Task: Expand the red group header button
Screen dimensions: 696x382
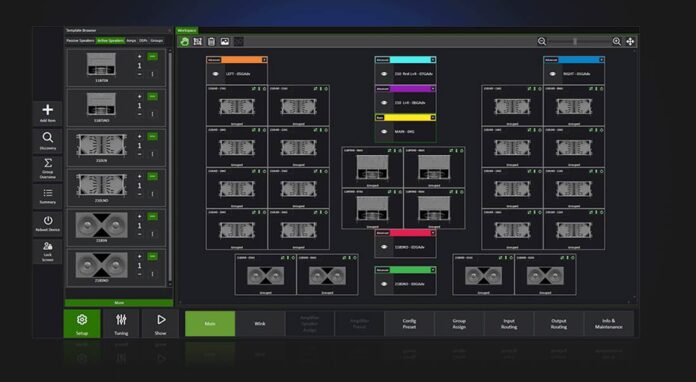Action: click(x=433, y=232)
